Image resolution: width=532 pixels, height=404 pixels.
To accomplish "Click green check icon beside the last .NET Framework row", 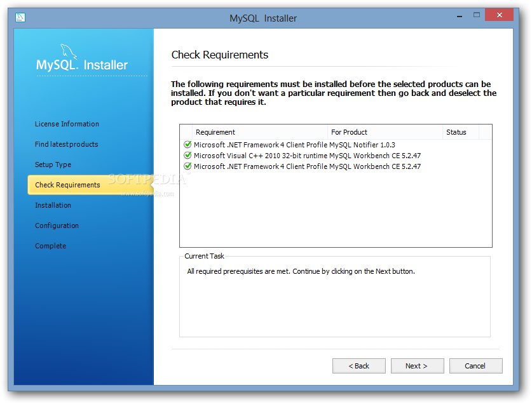I will pyautogui.click(x=188, y=166).
